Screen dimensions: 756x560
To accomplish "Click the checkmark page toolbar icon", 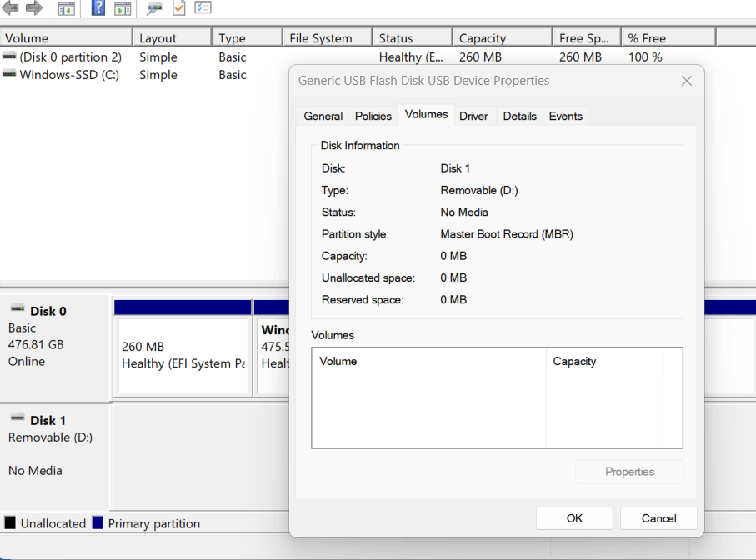I will point(179,7).
